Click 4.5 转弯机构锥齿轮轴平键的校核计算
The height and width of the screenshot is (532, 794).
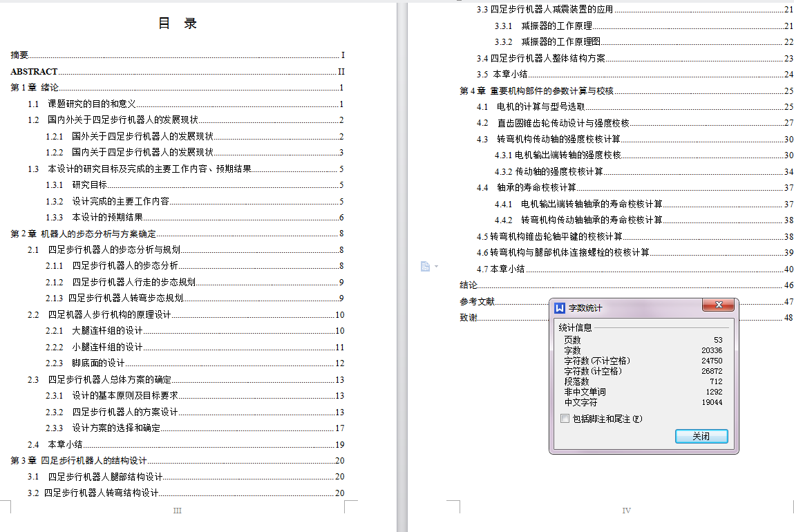635,236
